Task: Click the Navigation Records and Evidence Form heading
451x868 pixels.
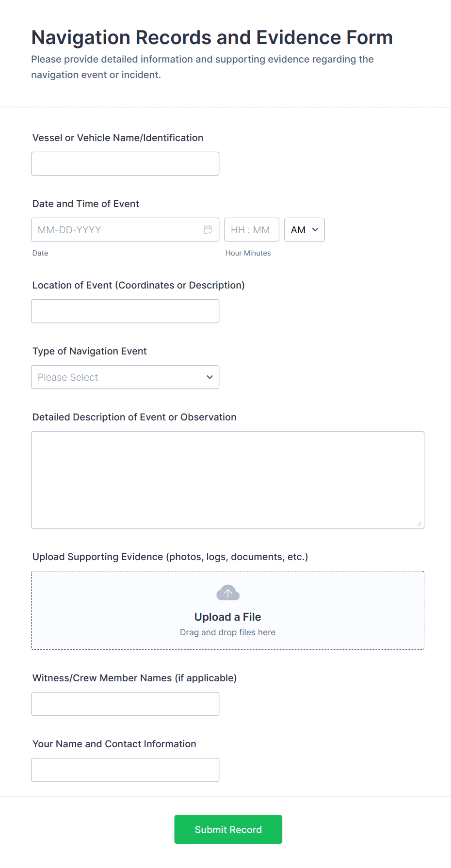Action: (212, 38)
